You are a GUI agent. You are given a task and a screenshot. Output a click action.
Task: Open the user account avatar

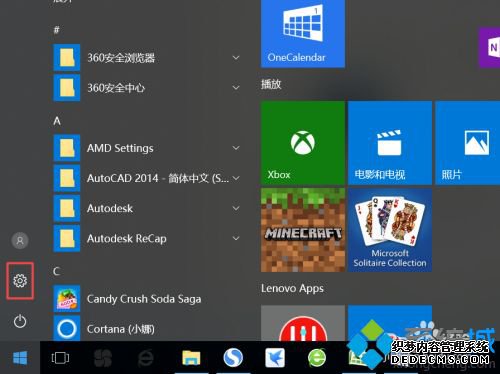click(20, 240)
